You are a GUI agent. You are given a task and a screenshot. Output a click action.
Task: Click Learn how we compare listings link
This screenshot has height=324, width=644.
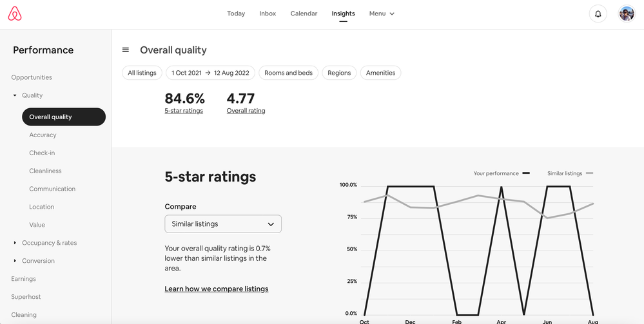(217, 289)
